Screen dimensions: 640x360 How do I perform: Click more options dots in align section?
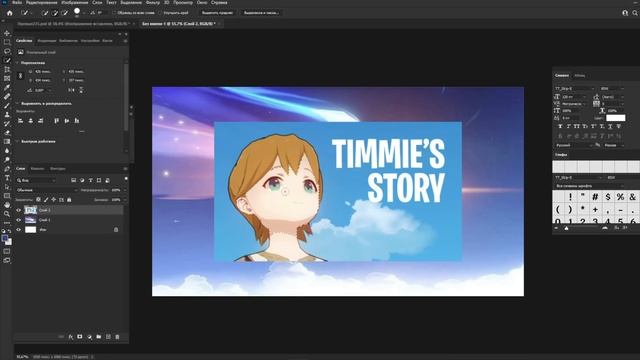(x=82, y=131)
